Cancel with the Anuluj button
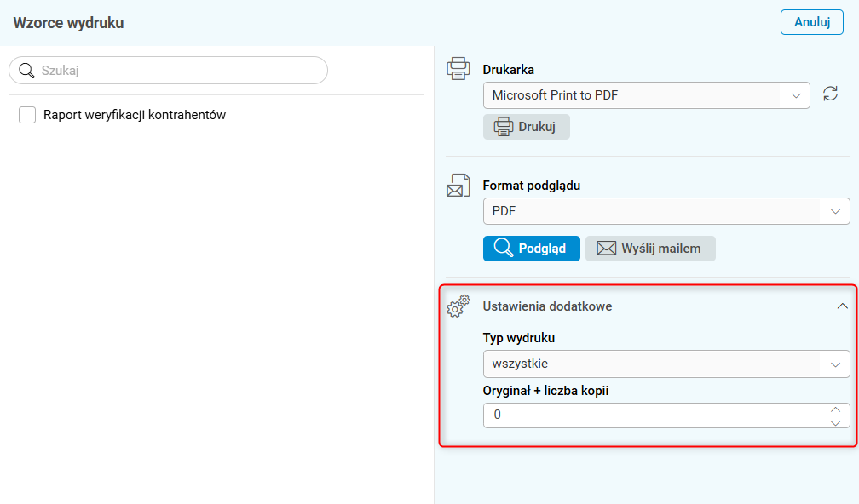Viewport: 859px width, 504px height. coord(811,22)
